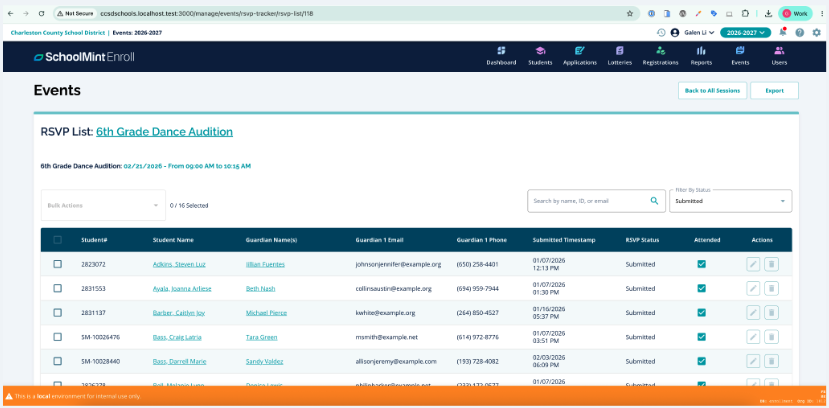Delete RSVP for Ayala, Joanna Arliese
The width and height of the screenshot is (829, 408).
(x=771, y=289)
